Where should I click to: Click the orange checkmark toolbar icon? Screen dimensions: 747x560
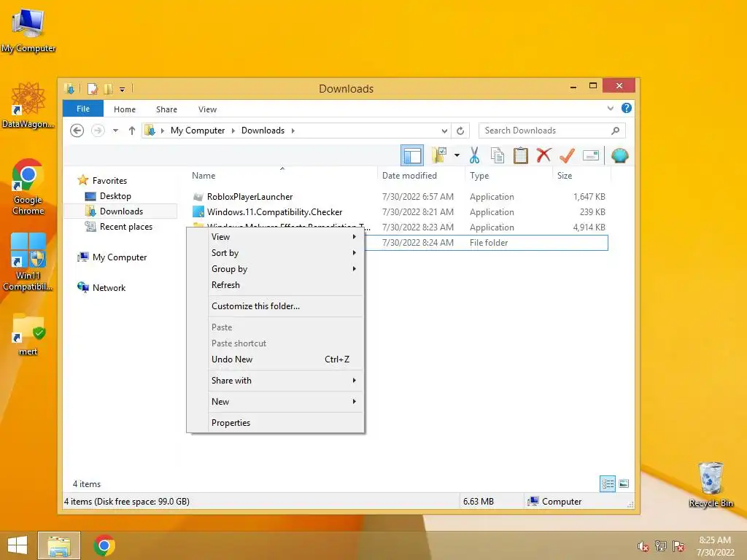(x=567, y=155)
